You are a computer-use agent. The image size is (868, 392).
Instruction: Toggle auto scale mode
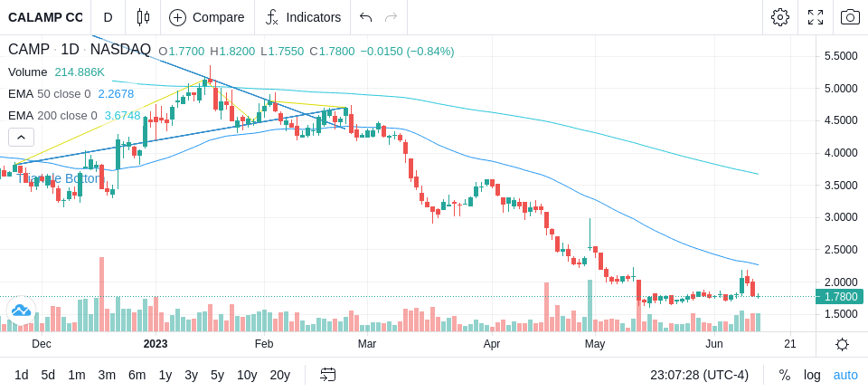tap(845, 376)
